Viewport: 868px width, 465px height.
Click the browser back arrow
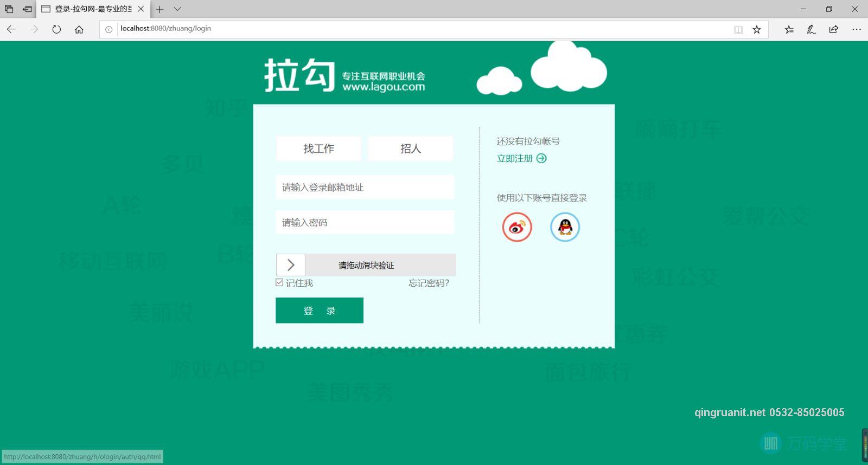coord(11,29)
